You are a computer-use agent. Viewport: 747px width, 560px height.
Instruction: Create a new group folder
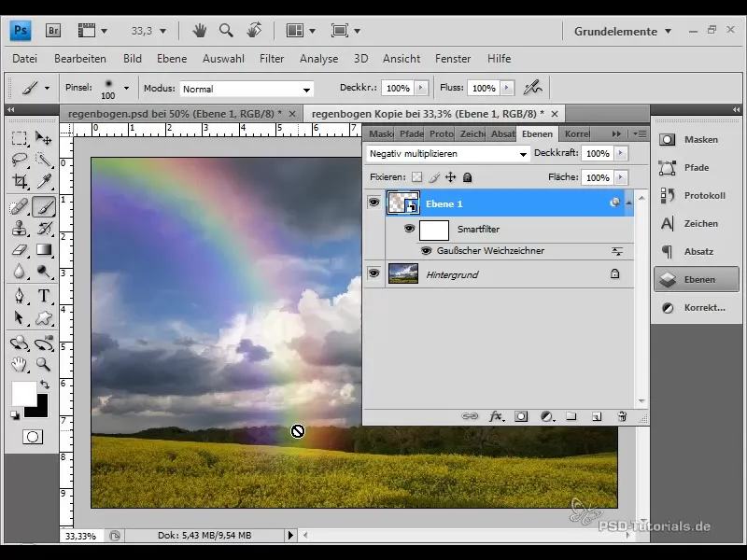coord(571,416)
